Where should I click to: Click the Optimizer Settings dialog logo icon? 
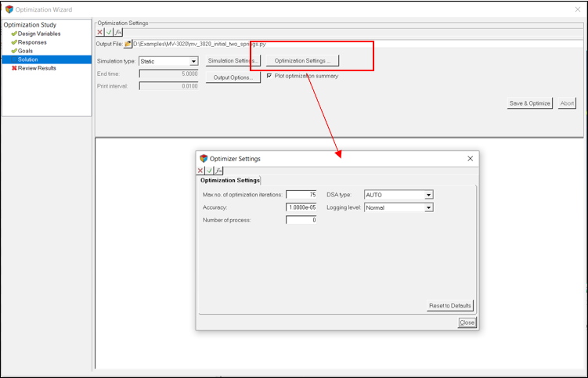click(204, 159)
